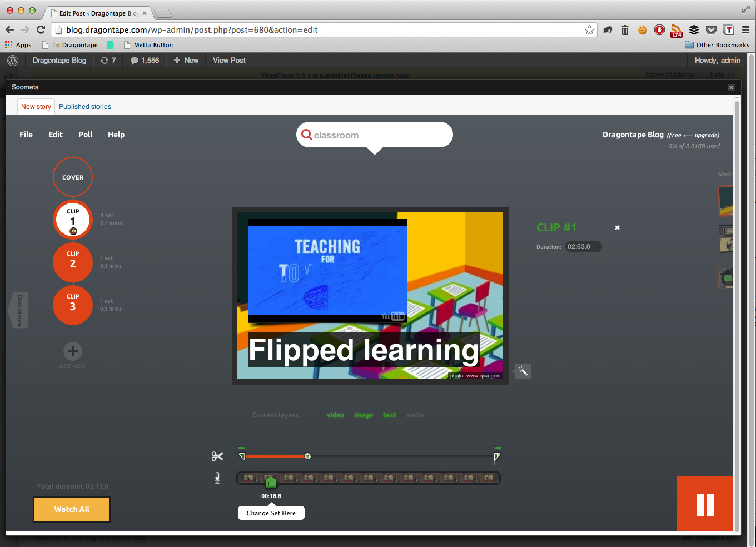The height and width of the screenshot is (547, 756).
Task: Switch to the Published stories tab
Action: coord(85,107)
